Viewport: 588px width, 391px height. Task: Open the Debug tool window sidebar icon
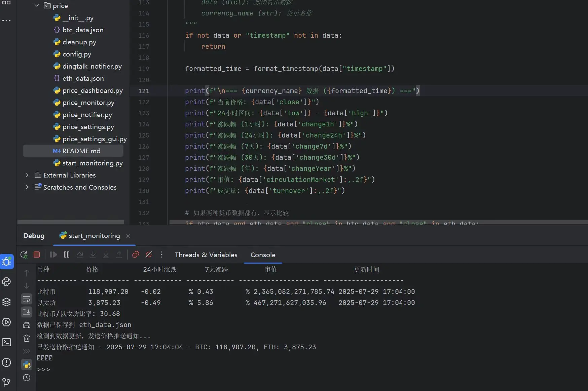[x=7, y=262]
